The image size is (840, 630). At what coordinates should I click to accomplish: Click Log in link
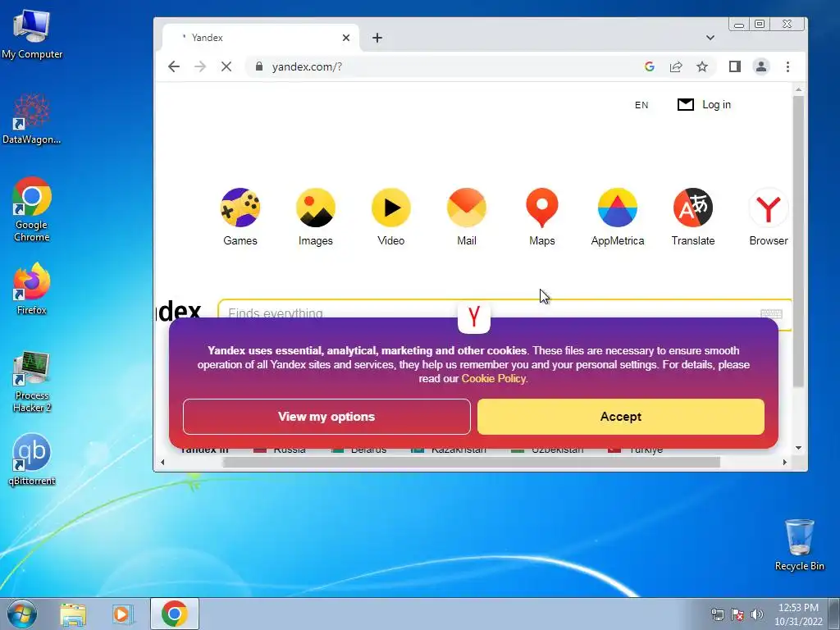coord(716,104)
